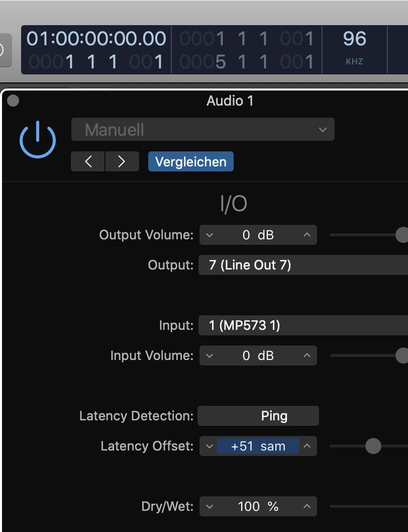Click left locator 0001 1 1 001

(247, 38)
